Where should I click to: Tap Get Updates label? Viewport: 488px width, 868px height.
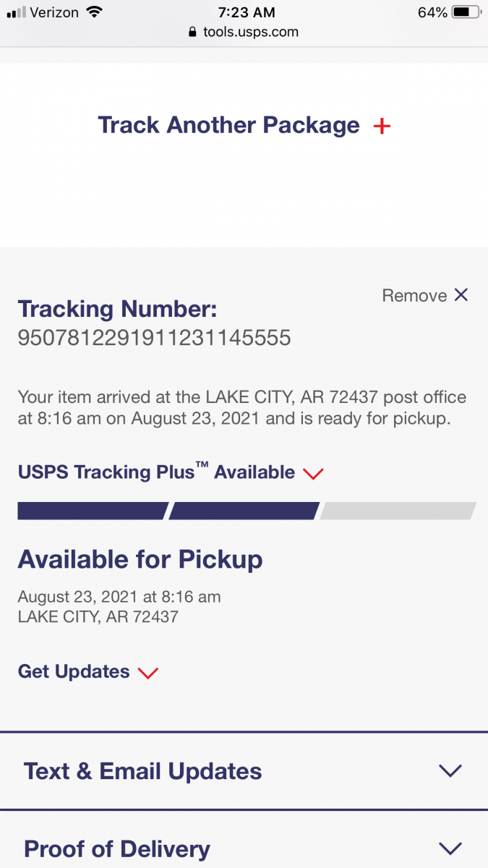coord(74,671)
